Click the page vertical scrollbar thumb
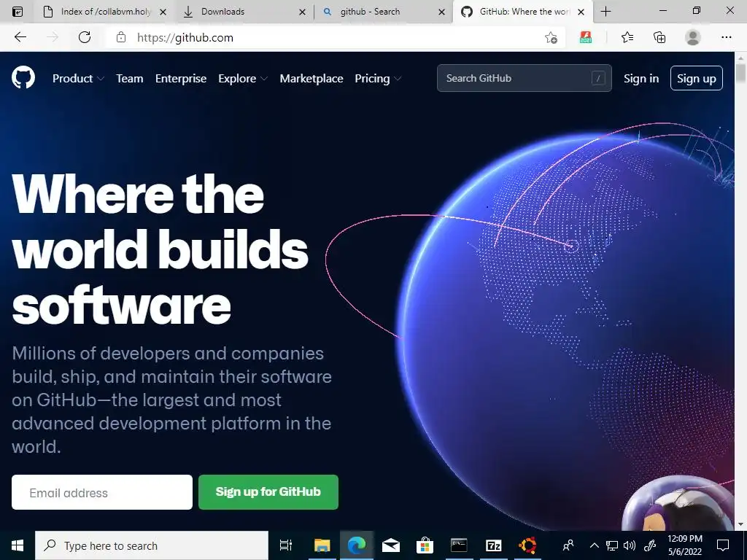The height and width of the screenshot is (560, 747). (740, 73)
